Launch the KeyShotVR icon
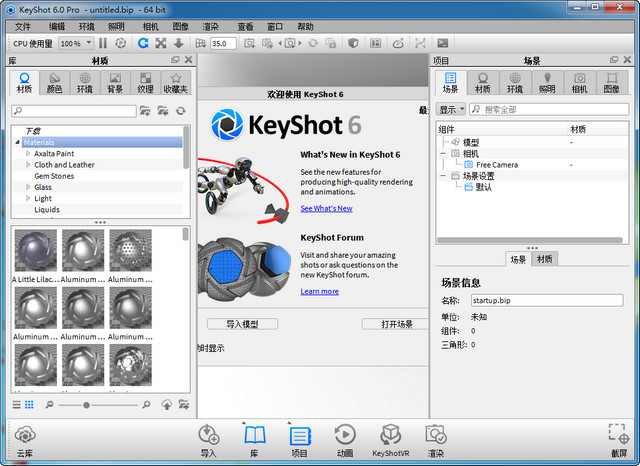The width and height of the screenshot is (640, 466). (x=389, y=437)
